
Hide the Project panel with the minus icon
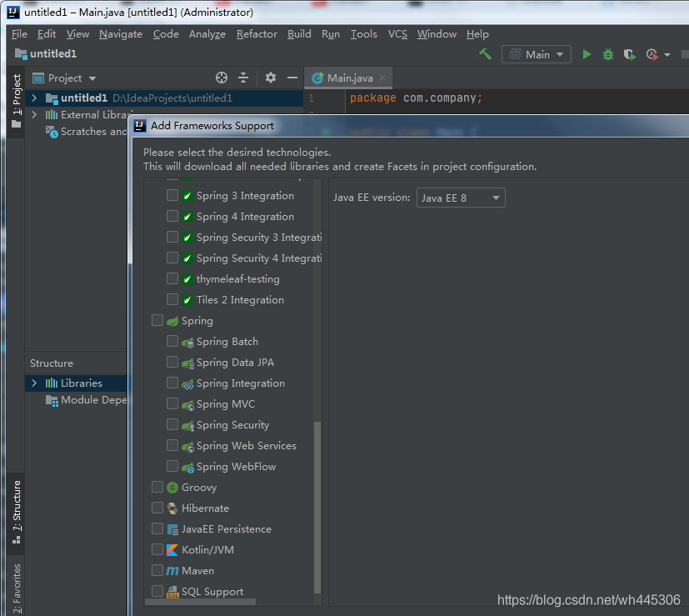pyautogui.click(x=292, y=78)
